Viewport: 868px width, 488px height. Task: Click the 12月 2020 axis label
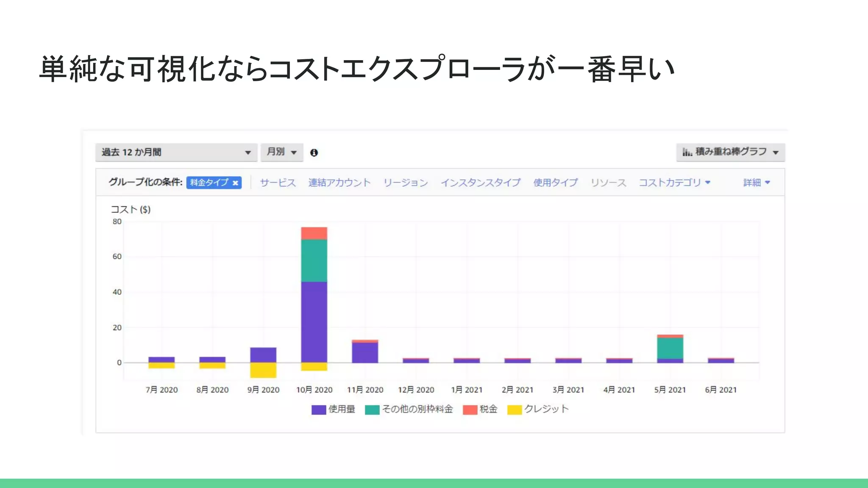pyautogui.click(x=416, y=390)
